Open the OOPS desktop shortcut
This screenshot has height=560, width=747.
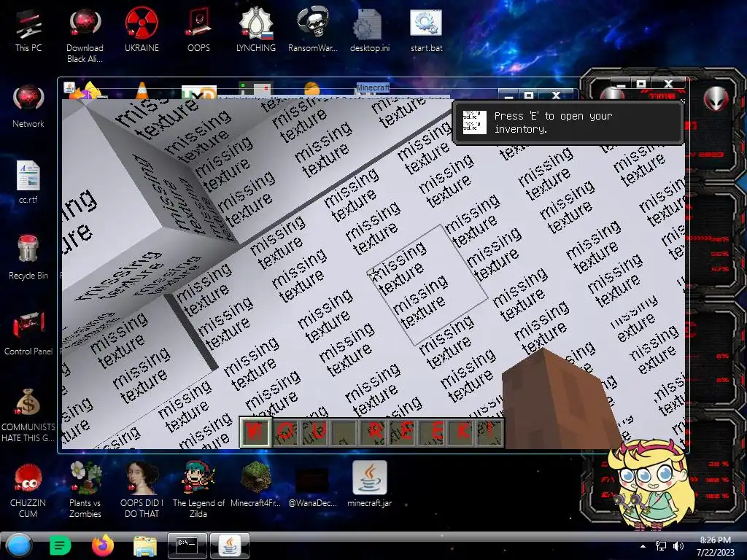click(x=198, y=31)
